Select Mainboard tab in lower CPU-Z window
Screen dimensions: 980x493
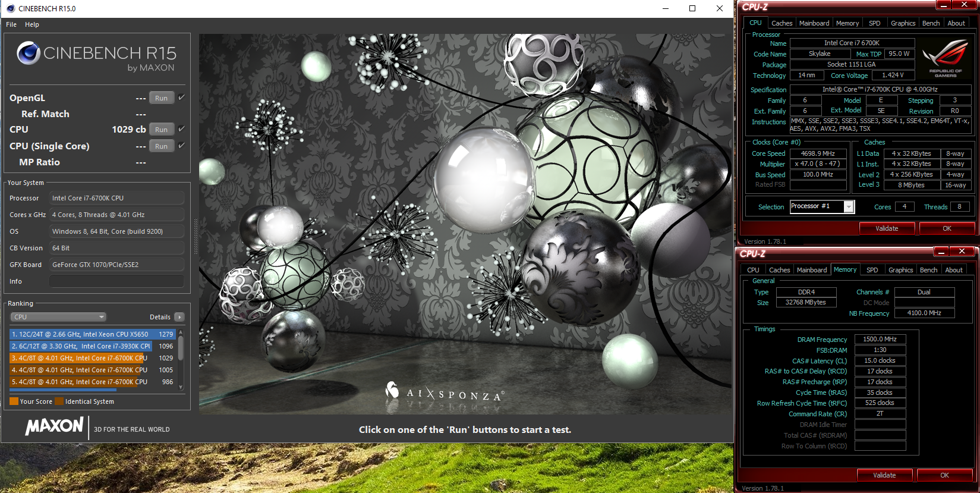tap(811, 270)
